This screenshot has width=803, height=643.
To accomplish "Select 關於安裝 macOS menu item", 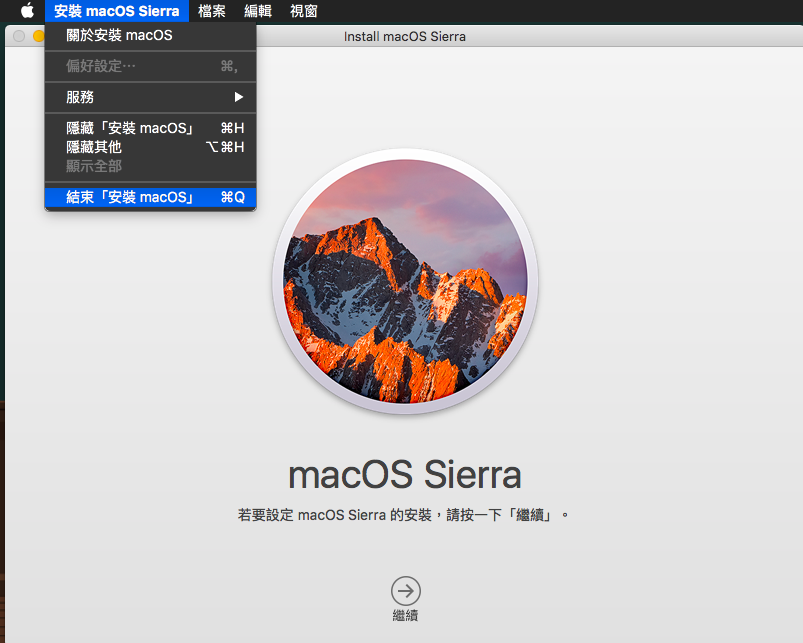I will 151,35.
